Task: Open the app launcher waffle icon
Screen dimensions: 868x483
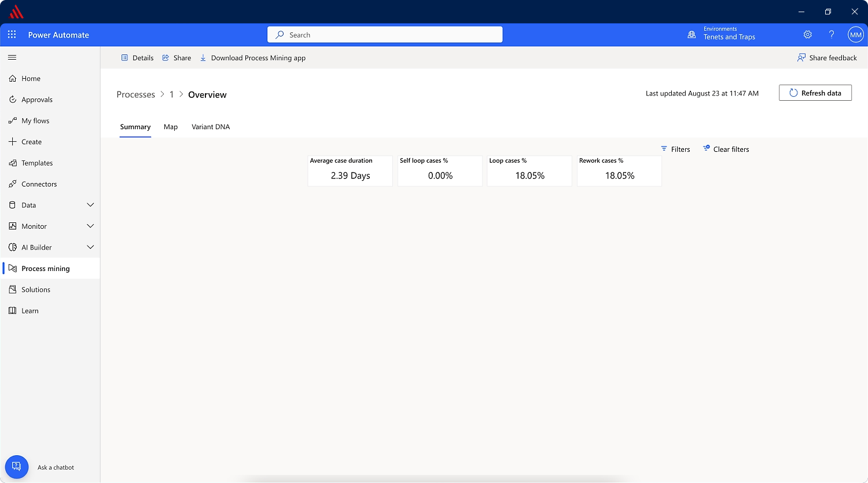Action: [12, 35]
